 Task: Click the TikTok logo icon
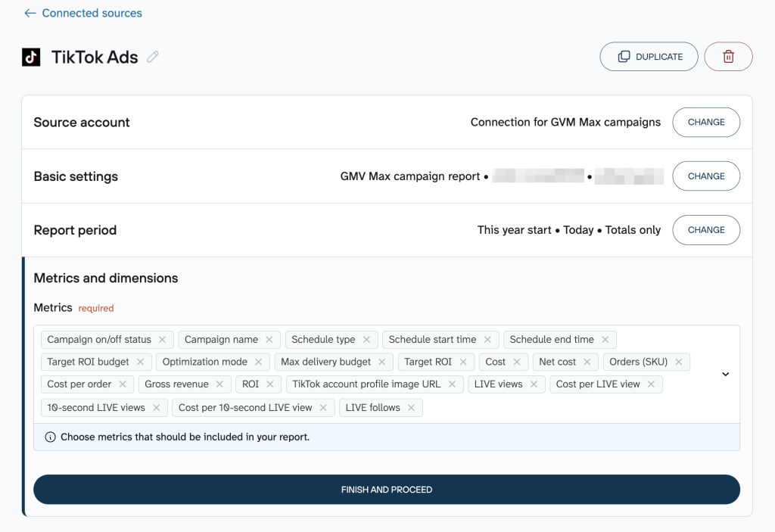pos(31,57)
